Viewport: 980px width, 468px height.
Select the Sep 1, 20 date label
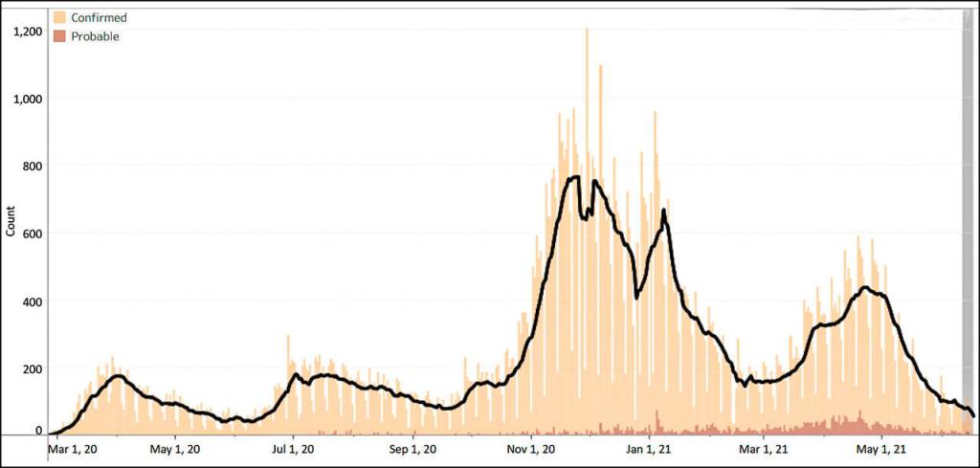coord(412,448)
